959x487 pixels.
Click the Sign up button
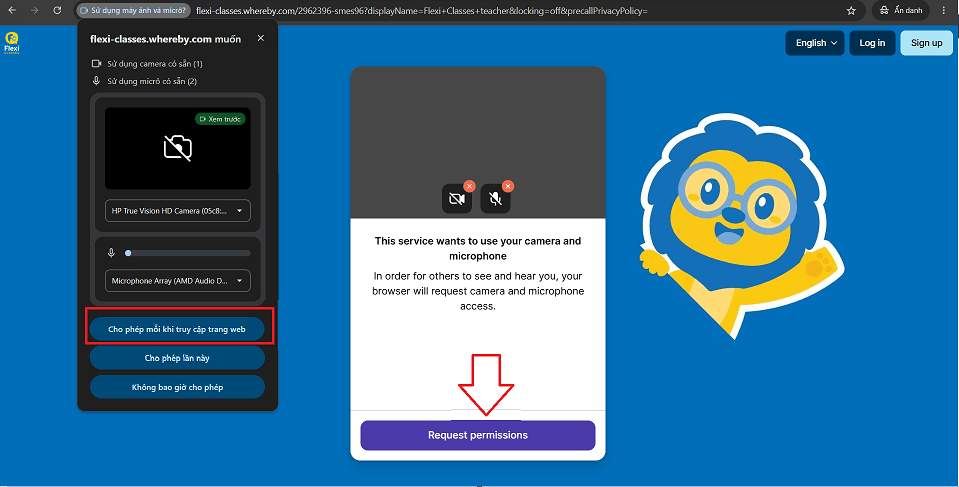(x=927, y=43)
